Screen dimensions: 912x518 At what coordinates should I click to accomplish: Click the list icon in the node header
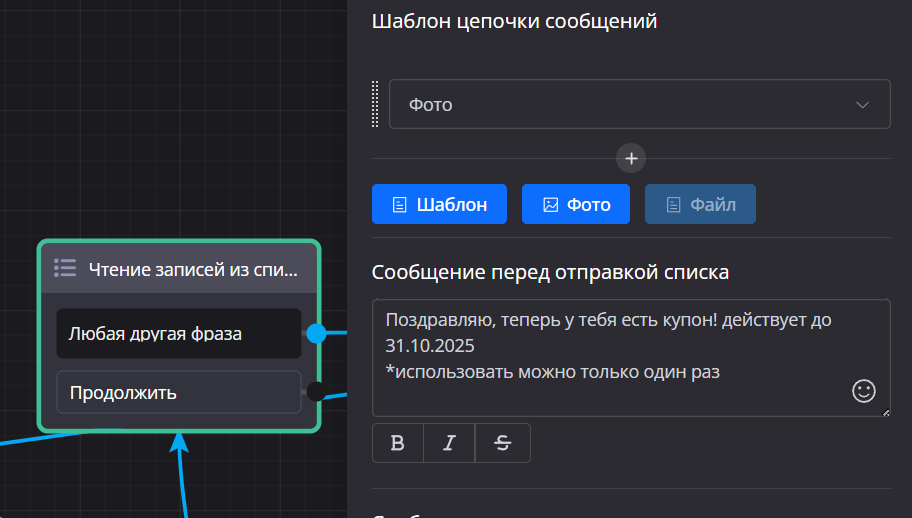[65, 267]
